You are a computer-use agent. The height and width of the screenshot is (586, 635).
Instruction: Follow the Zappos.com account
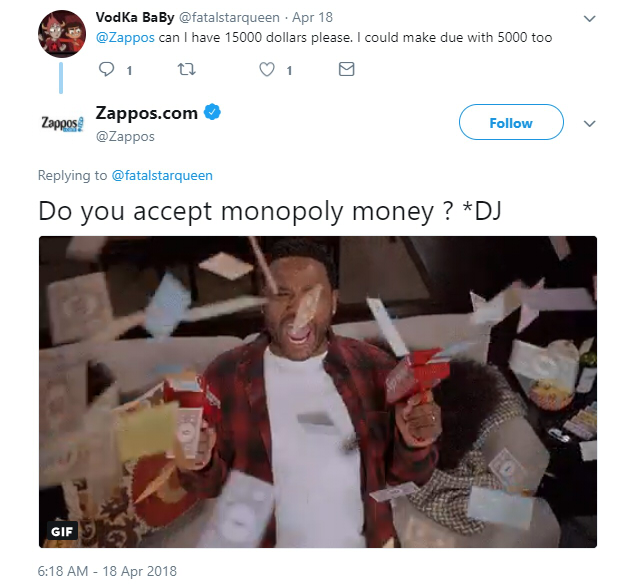tap(511, 122)
